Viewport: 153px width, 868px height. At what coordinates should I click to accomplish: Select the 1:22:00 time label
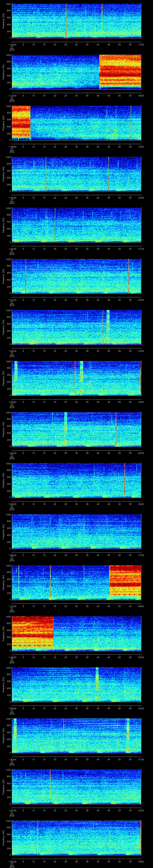pyautogui.click(x=12, y=351)
